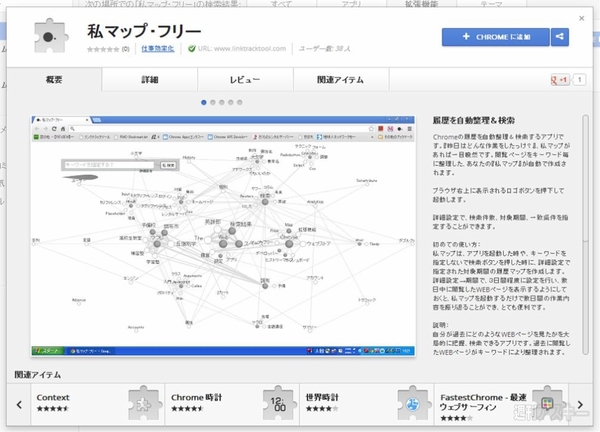
Task: Click the Google +1 button
Action: 560,80
